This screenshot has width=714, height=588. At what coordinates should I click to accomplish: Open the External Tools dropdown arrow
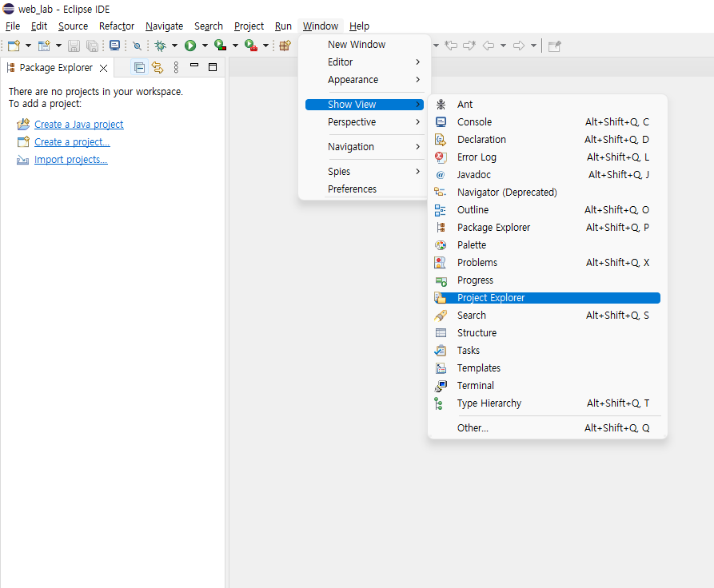(265, 46)
